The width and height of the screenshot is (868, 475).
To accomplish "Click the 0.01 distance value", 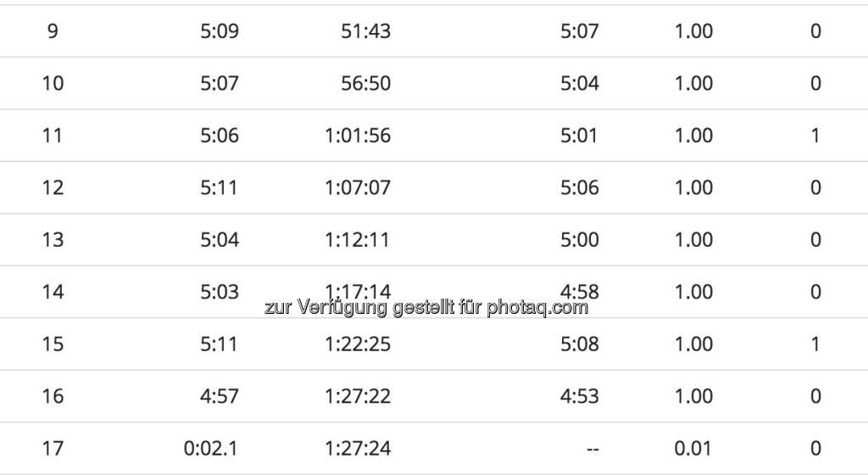I will [693, 448].
